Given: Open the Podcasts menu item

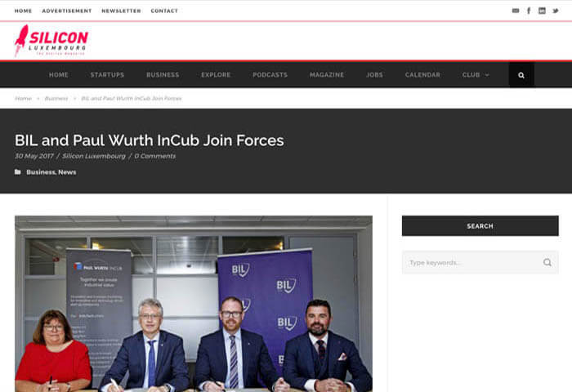Looking at the screenshot, I should point(270,75).
